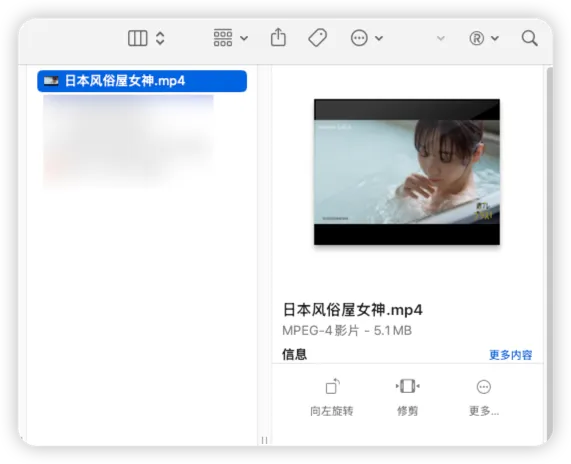
Task: Click the 向左旋转 rotate button
Action: (x=332, y=397)
